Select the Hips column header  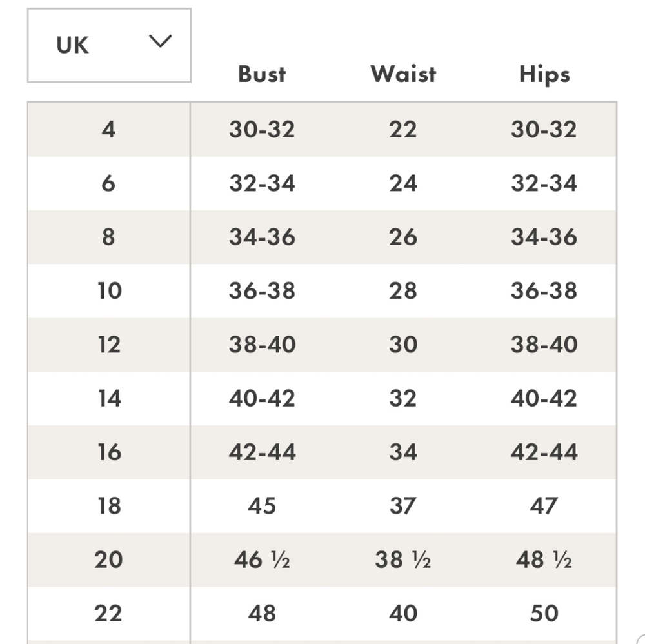(544, 75)
